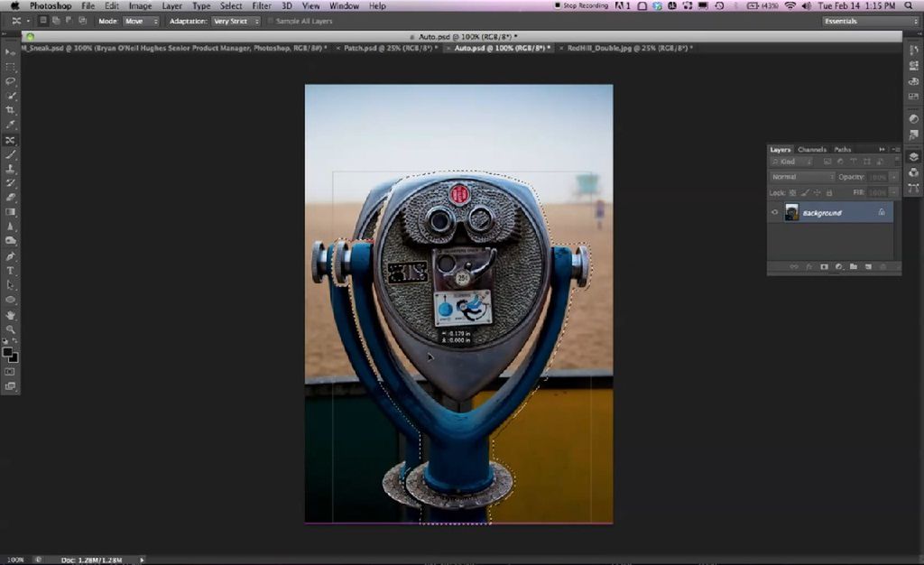This screenshot has width=924, height=565.
Task: Select the Eraser tool
Action: coord(10,198)
